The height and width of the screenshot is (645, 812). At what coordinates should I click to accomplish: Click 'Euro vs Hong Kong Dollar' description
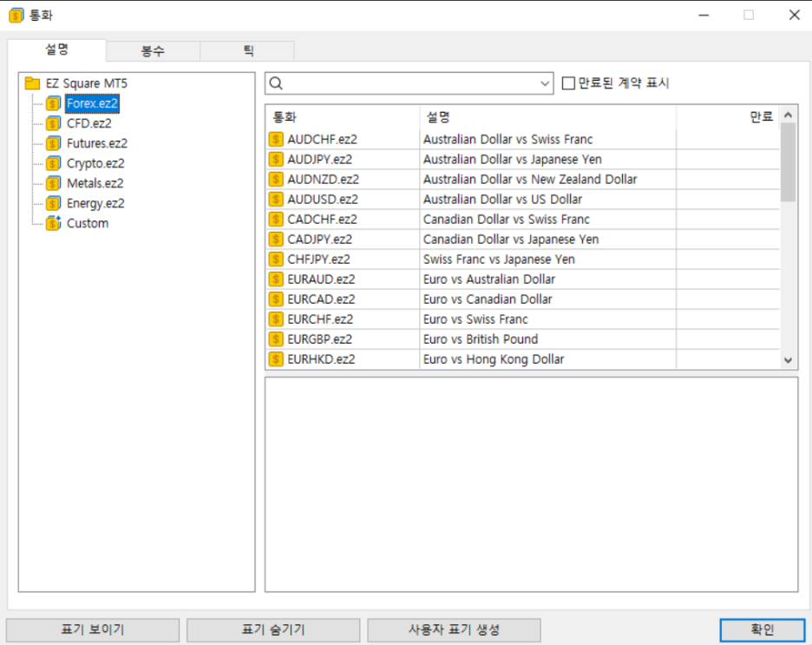tap(494, 359)
